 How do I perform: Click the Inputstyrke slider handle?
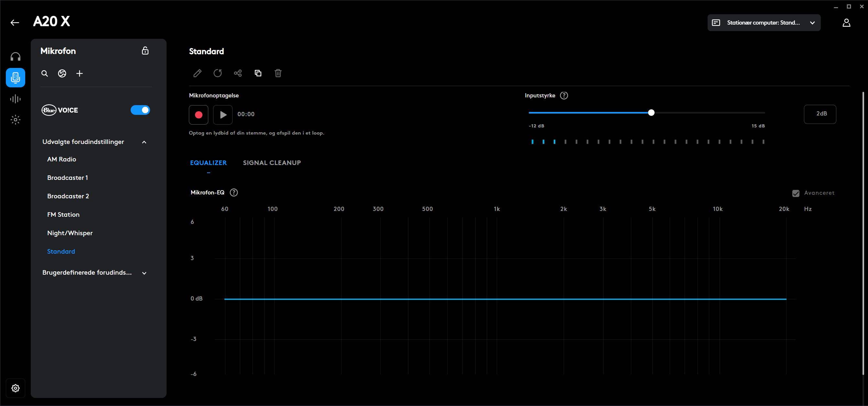pos(651,113)
